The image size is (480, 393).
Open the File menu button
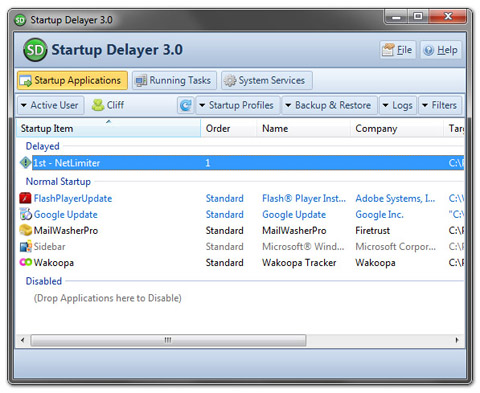pyautogui.click(x=397, y=50)
